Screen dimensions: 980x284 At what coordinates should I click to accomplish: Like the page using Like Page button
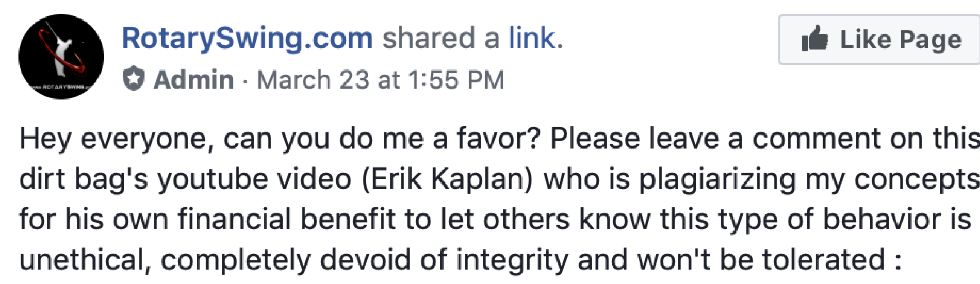point(879,40)
